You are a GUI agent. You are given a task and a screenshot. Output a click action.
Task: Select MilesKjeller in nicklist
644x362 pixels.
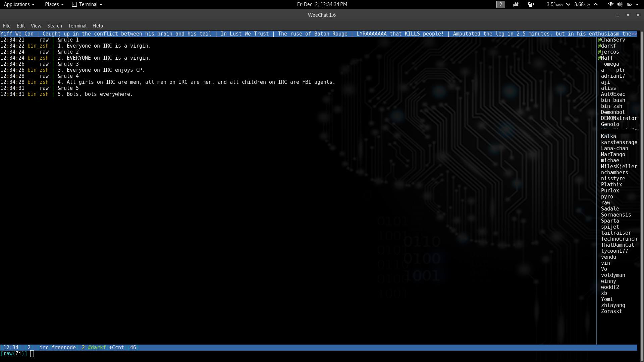[619, 167]
